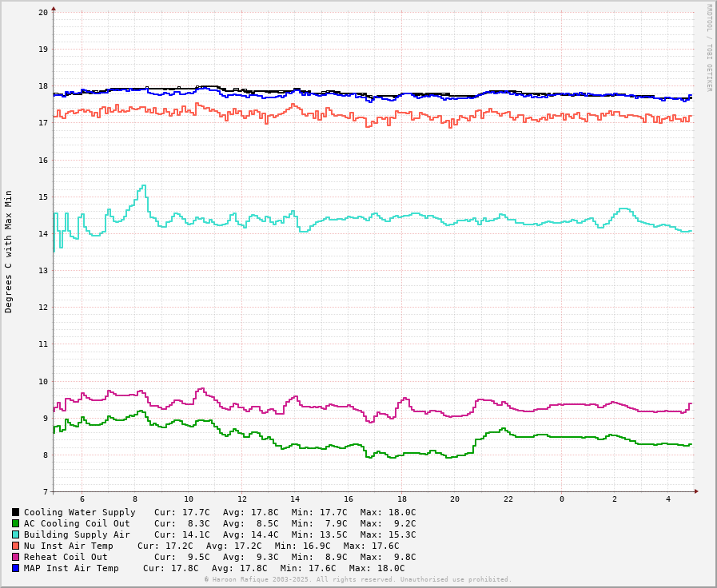Click the red Nu Inst Air Temp swatch
This screenshot has height=588, width=717.
coord(15,546)
